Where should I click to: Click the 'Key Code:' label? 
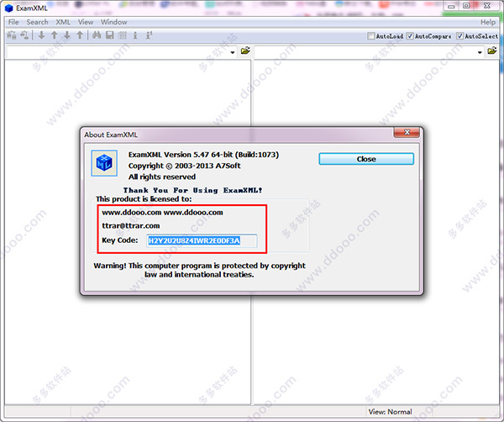pos(120,240)
